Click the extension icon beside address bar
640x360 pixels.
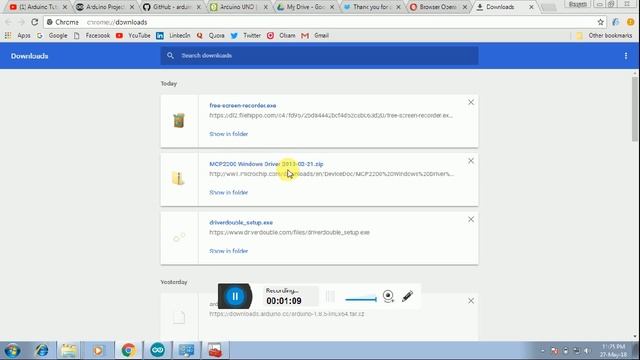click(616, 22)
